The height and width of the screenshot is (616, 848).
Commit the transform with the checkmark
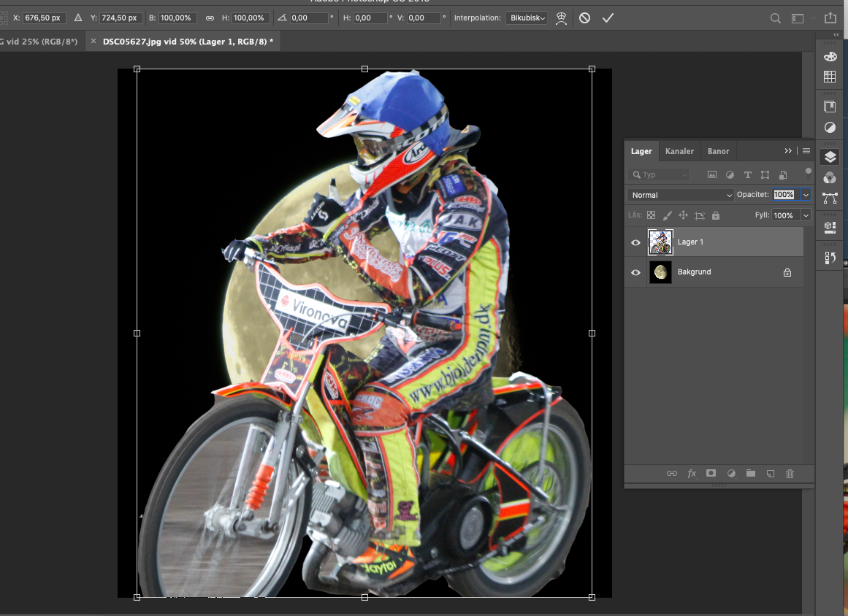[x=608, y=18]
